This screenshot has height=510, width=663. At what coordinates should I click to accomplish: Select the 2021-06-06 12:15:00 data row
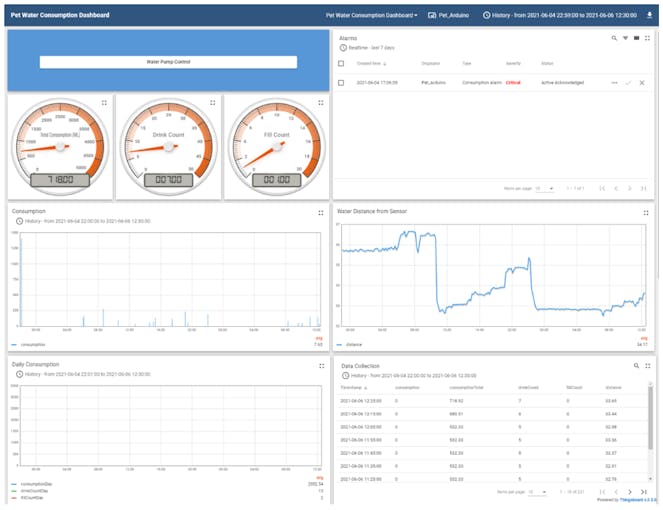click(x=492, y=414)
